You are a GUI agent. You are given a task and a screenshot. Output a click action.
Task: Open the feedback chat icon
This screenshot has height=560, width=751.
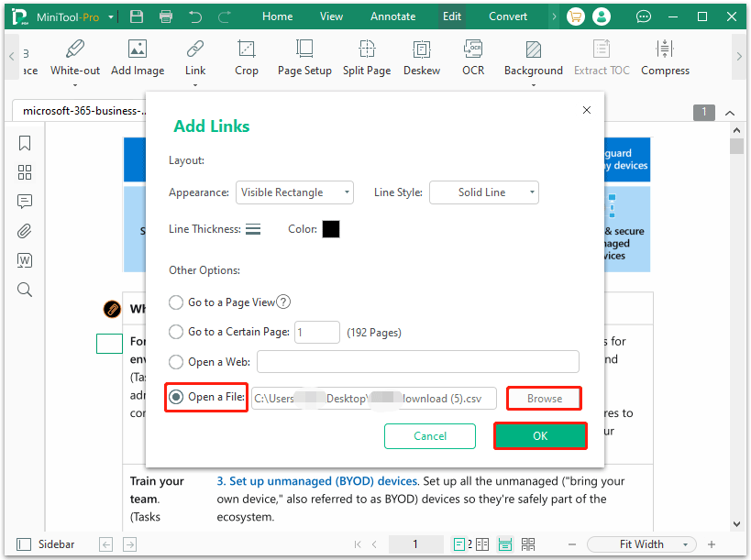point(643,16)
